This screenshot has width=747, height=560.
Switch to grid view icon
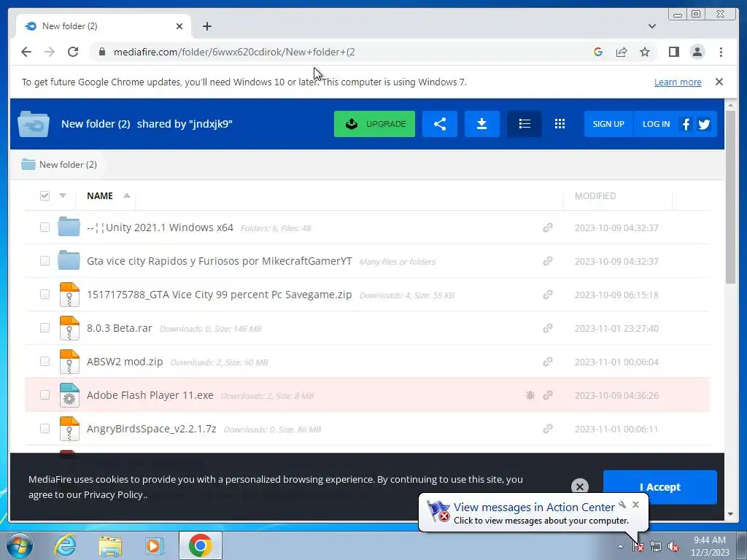[x=560, y=124]
